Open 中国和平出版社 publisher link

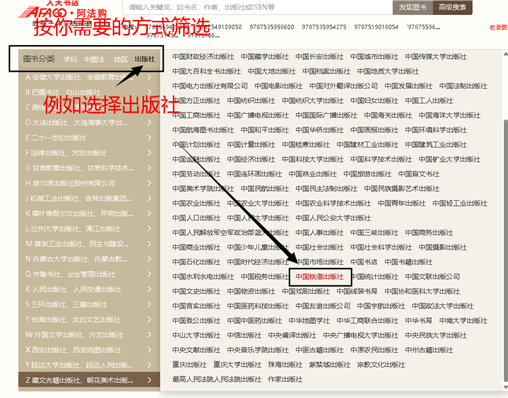[265, 130]
